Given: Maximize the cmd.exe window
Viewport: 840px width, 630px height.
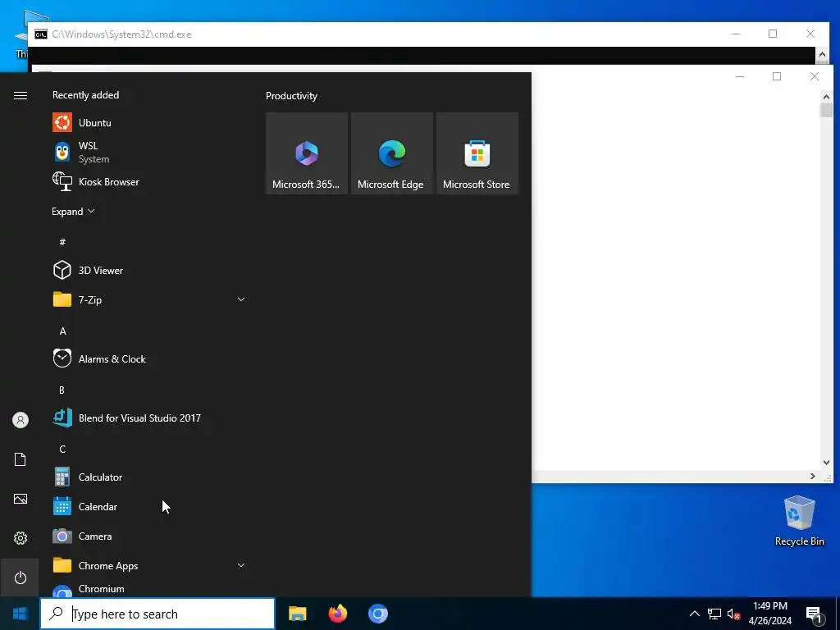Looking at the screenshot, I should coord(773,34).
